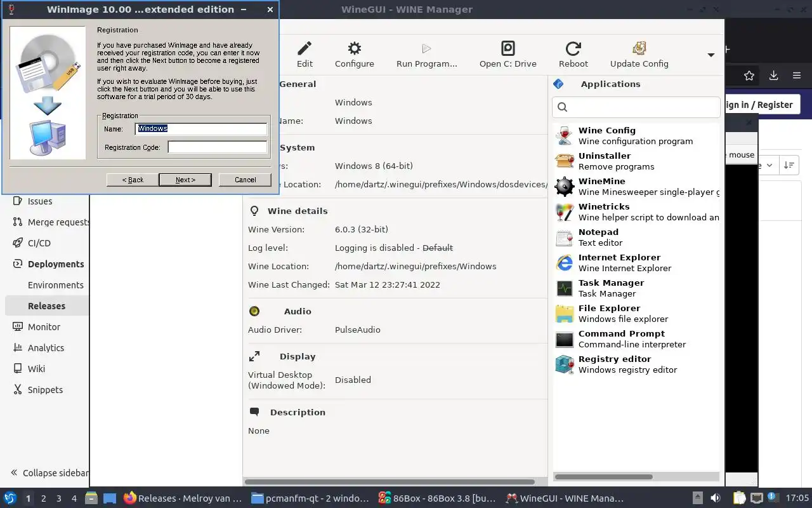Close the WinImage installer window
812x508 pixels.
(x=270, y=10)
